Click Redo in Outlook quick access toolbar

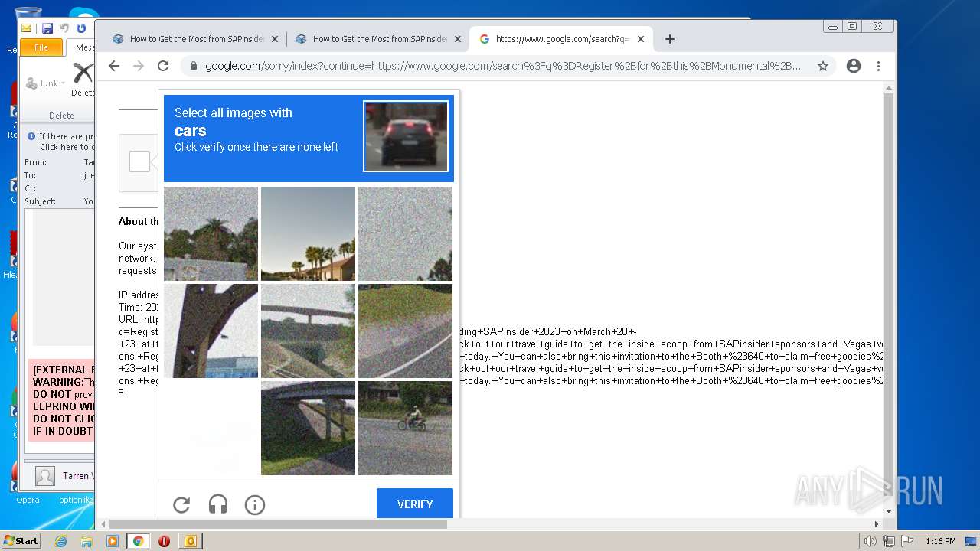click(81, 28)
